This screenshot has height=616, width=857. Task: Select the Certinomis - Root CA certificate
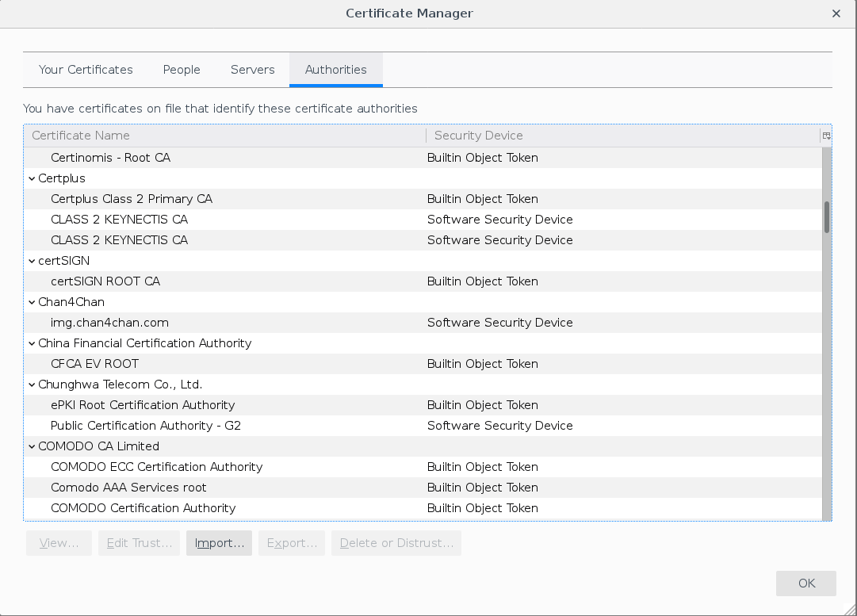[423, 158]
